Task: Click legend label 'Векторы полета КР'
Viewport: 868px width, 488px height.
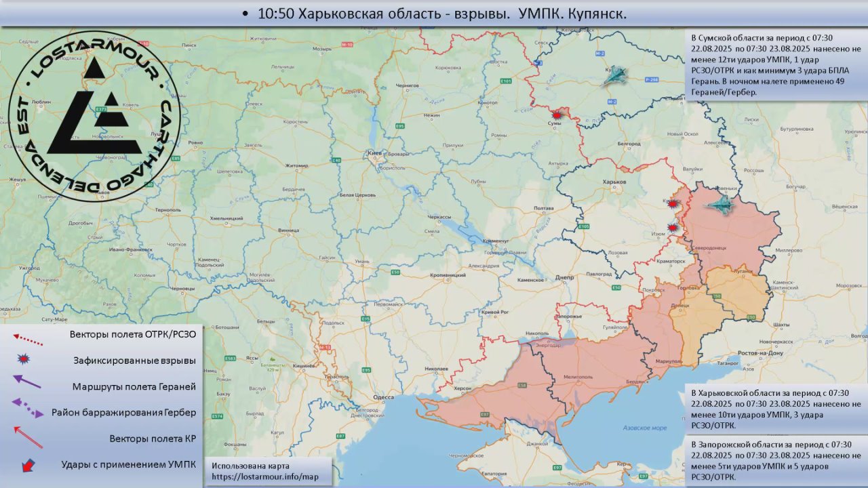Action: click(x=153, y=439)
